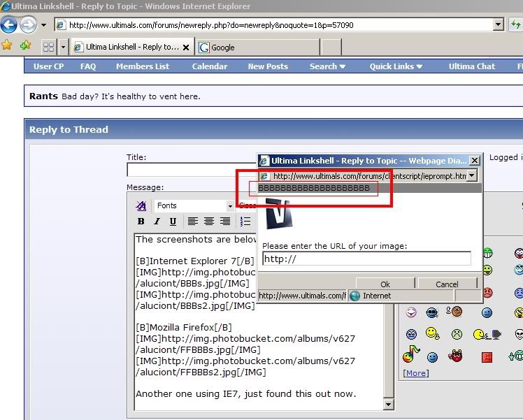This screenshot has height=420, width=523.
Task: Open Ultima Chat navbar link
Action: coord(472,66)
